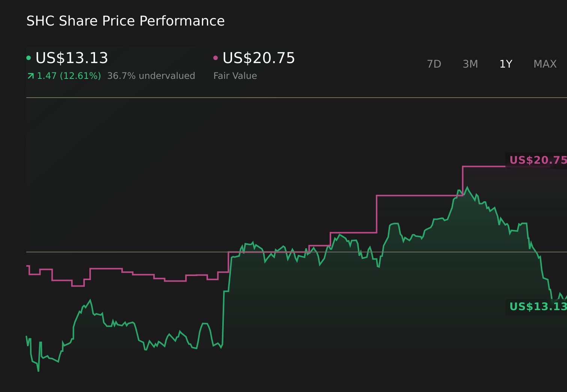Screen dimensions: 567x392
Task: Toggle the undervalued indicator display
Action: [151, 75]
